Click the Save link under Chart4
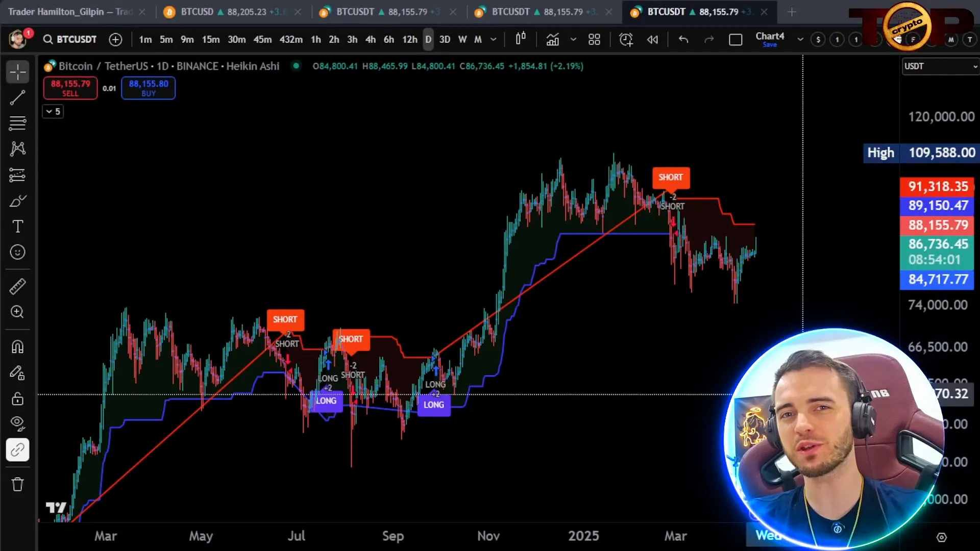 770,45
